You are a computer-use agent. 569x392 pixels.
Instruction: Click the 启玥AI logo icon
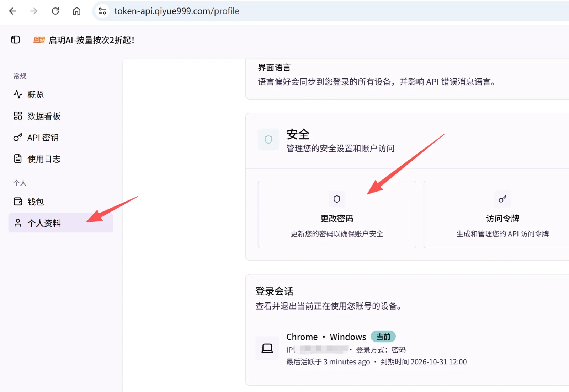pyautogui.click(x=39, y=40)
